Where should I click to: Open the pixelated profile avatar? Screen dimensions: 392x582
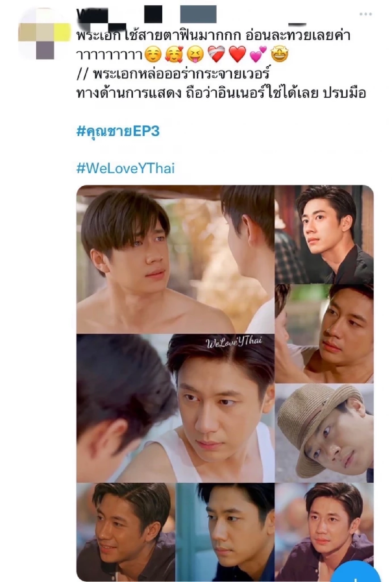(x=45, y=34)
